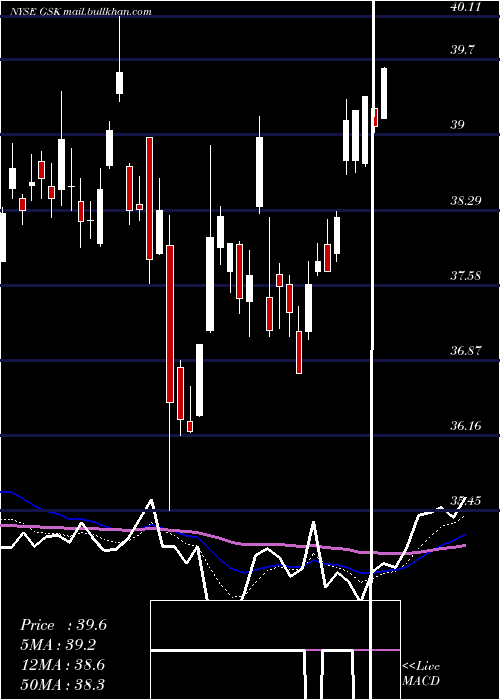Click the 'Price : 39.6' readout
Image resolution: width=500 pixels, height=700 pixels.
point(63,625)
